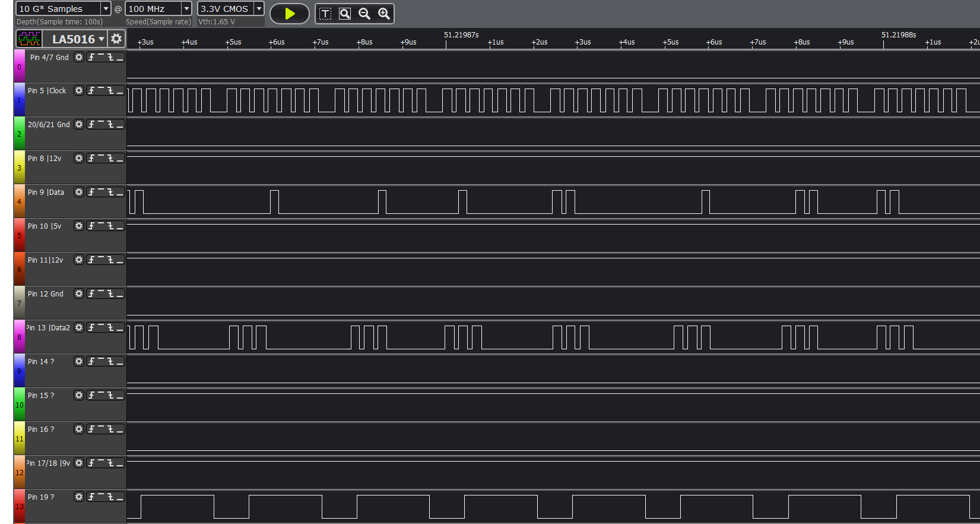Click the 51.21988s timeline marker
980x524 pixels.
[x=899, y=35]
